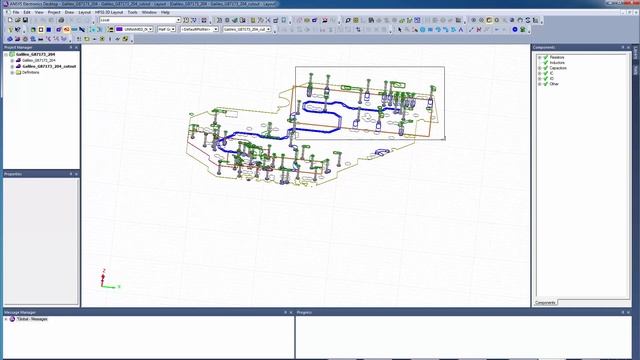Click the Print icon in toolbar

pos(61,20)
